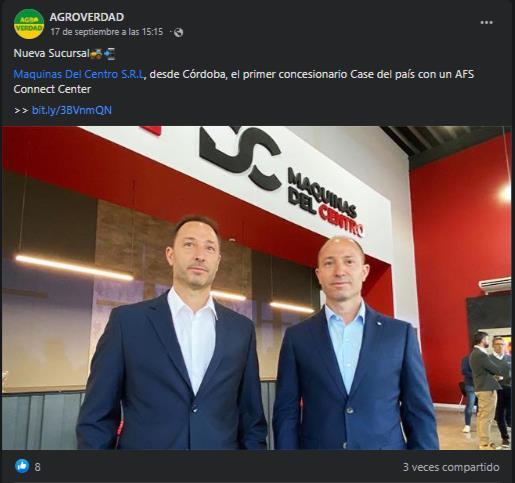Open the three-dot post options menu
Viewport: 515px width, 483px height.
click(x=486, y=22)
